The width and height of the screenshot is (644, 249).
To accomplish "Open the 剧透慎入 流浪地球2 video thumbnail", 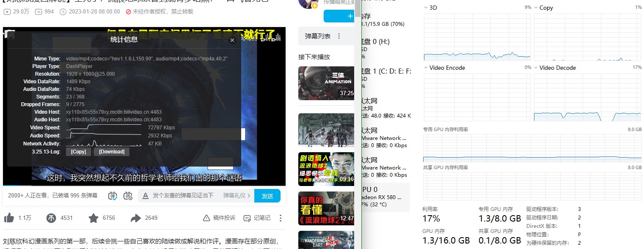I will (326, 169).
